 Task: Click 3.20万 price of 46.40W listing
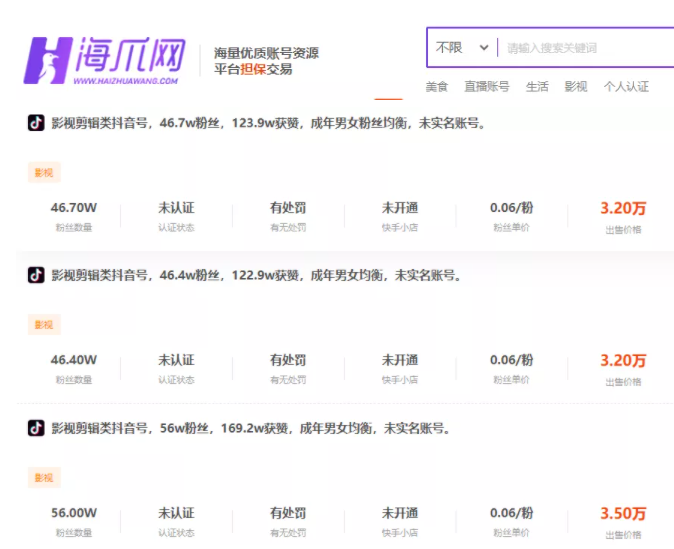click(x=623, y=361)
